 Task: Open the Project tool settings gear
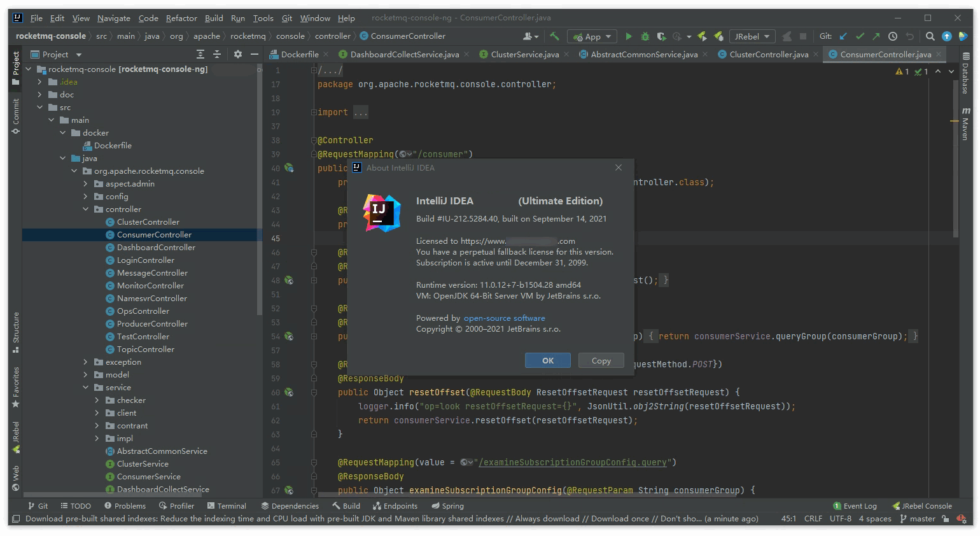(238, 54)
